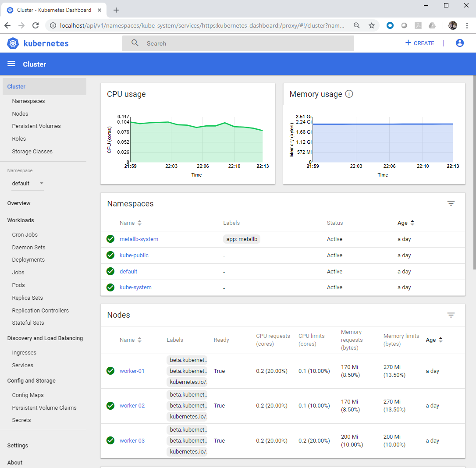
Task: Click the browser address bar URL
Action: point(202,25)
